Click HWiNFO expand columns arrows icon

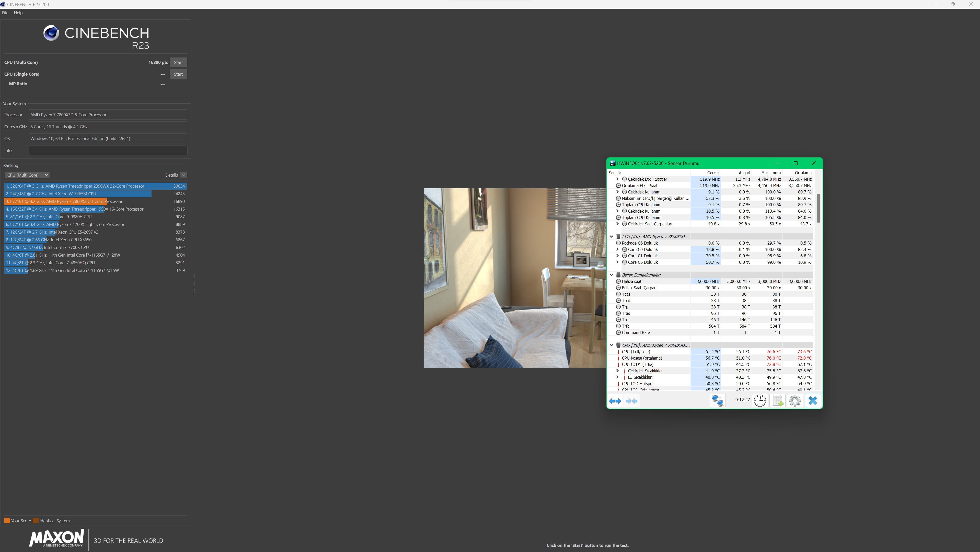point(615,401)
